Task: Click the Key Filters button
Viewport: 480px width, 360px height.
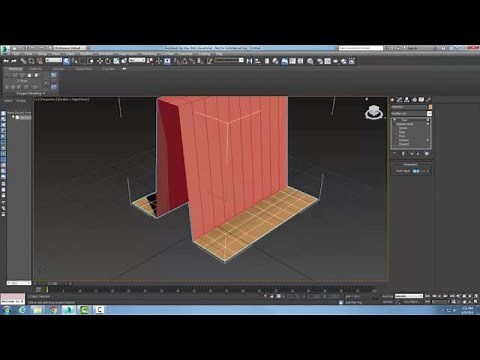Action: (x=411, y=302)
